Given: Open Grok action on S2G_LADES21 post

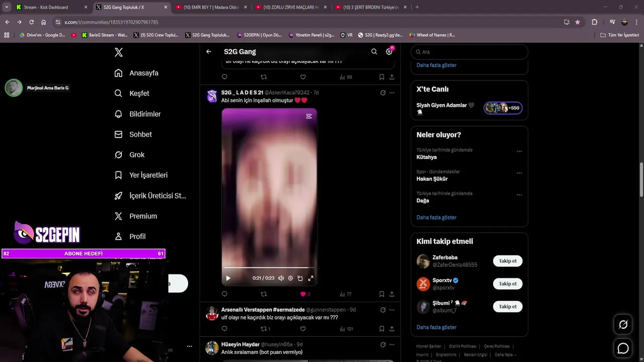Looking at the screenshot, I should point(383,93).
